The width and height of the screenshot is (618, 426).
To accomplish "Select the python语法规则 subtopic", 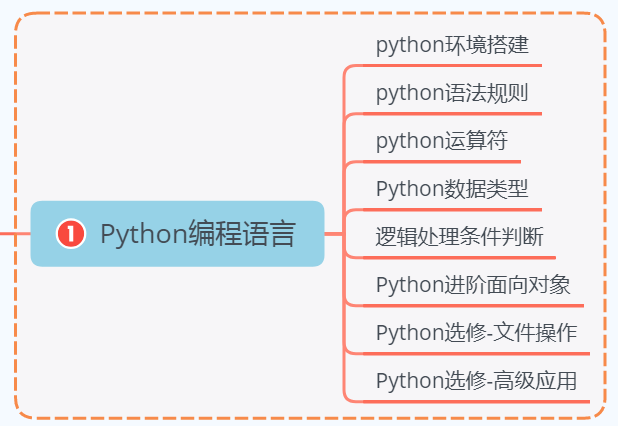I will 452,93.
